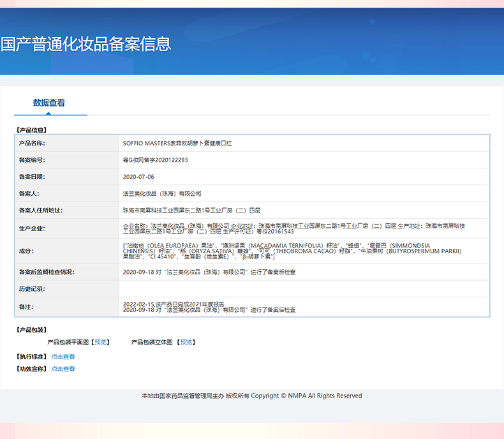Click the 产品名称 row label
This screenshot has width=504, height=439.
pyautogui.click(x=32, y=144)
